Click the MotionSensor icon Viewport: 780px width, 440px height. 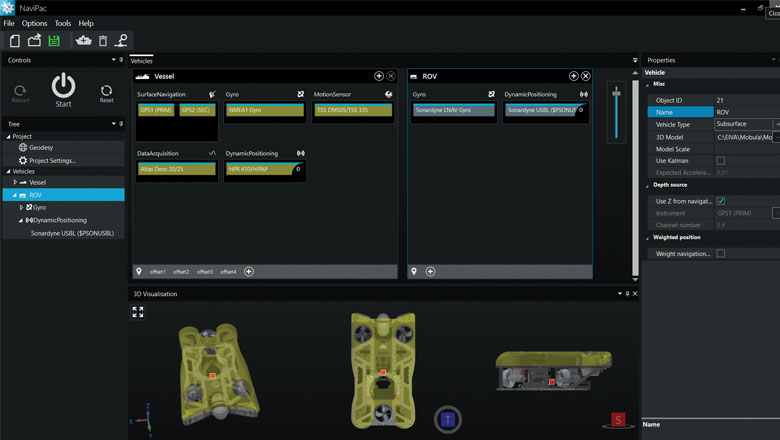389,94
